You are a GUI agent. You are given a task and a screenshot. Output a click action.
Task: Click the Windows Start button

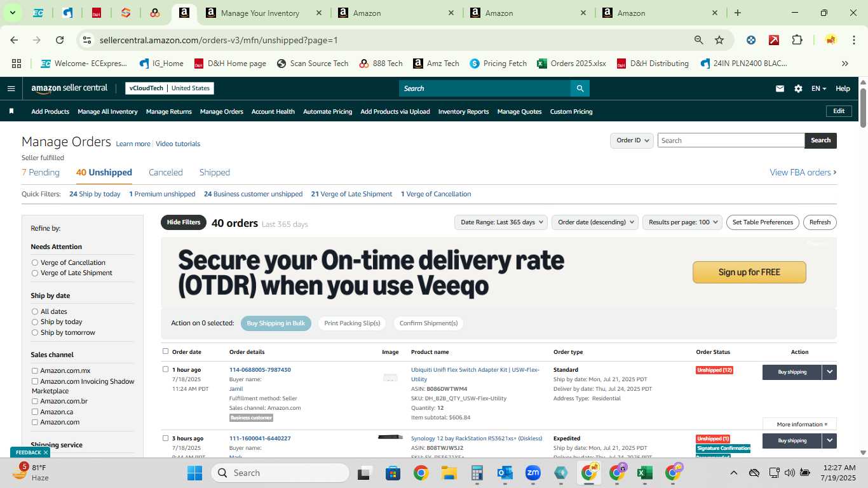[x=194, y=473]
